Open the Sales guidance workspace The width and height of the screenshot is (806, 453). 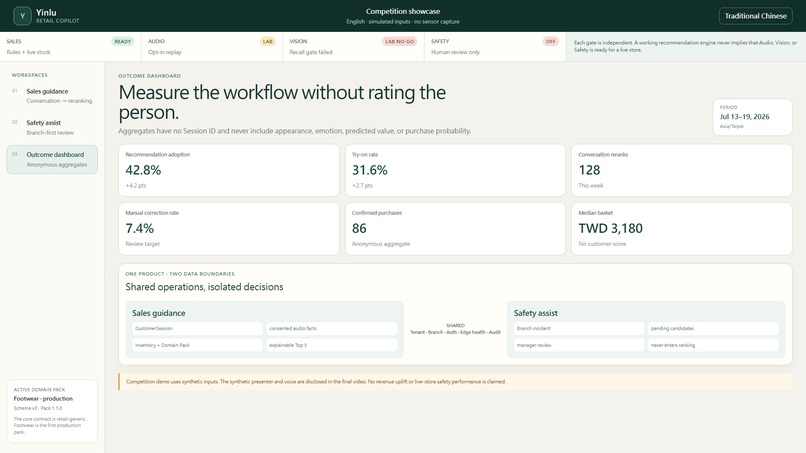pyautogui.click(x=52, y=96)
